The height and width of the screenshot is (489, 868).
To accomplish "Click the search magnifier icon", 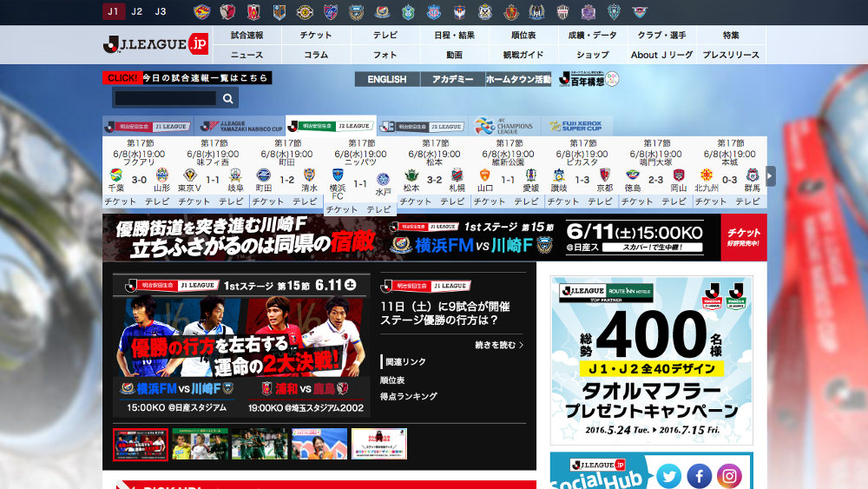I will point(227,98).
